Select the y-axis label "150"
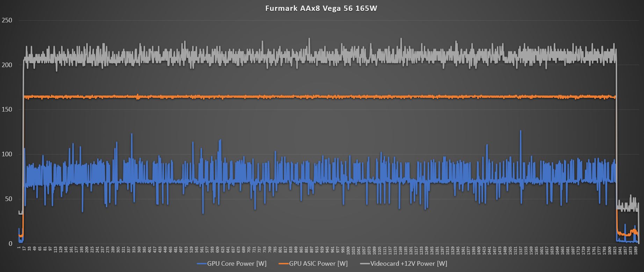The width and height of the screenshot is (644, 272). pos(7,110)
